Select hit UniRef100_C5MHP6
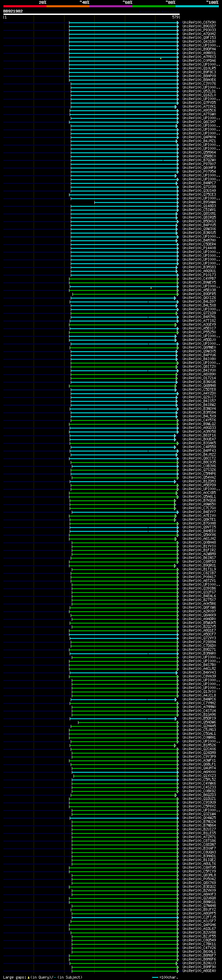Viewport: 222px width, 980px height. [199, 473]
